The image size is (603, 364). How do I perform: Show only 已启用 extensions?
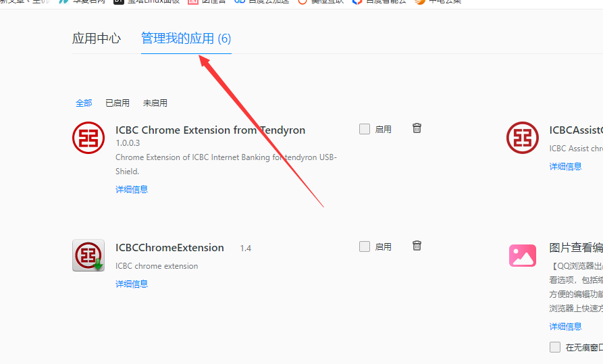coord(117,103)
